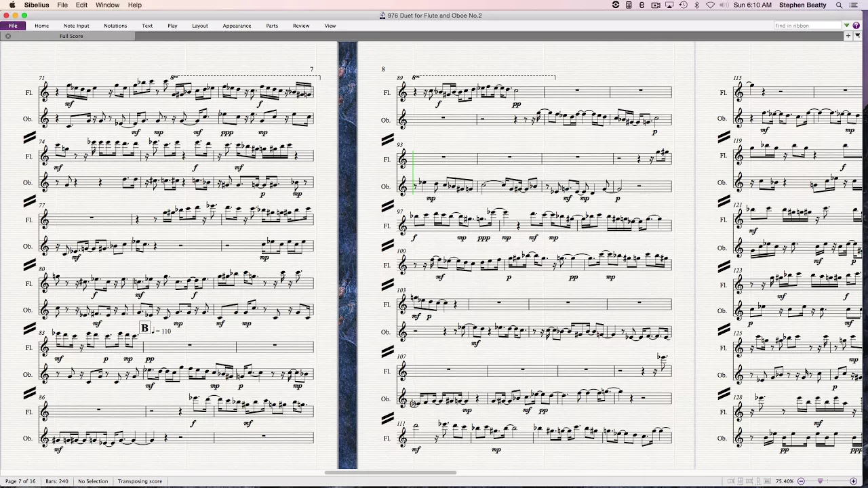Click the Transposing score status entry
868x488 pixels.
point(140,481)
